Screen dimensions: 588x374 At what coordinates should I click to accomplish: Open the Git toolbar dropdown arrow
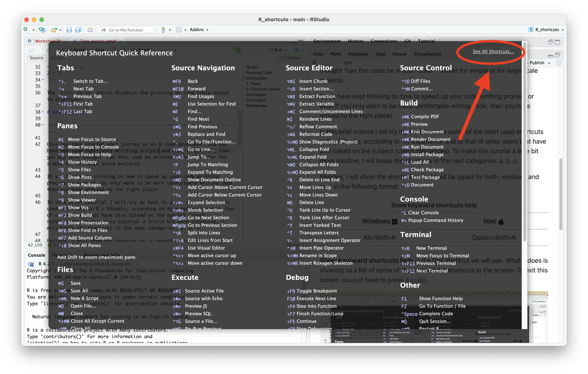tap(170, 30)
